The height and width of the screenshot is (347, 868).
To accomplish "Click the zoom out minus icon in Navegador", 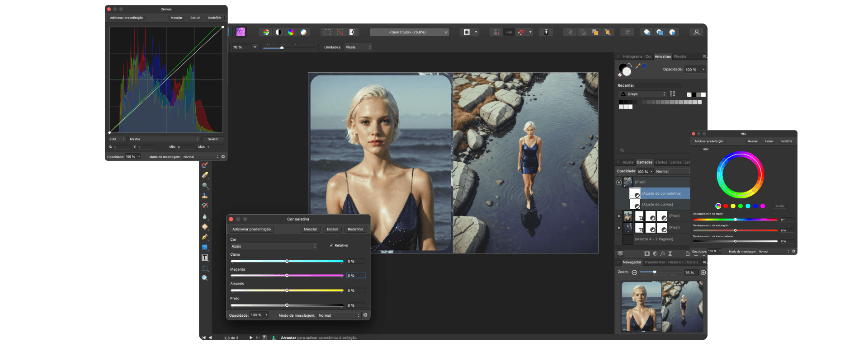I will point(634,272).
